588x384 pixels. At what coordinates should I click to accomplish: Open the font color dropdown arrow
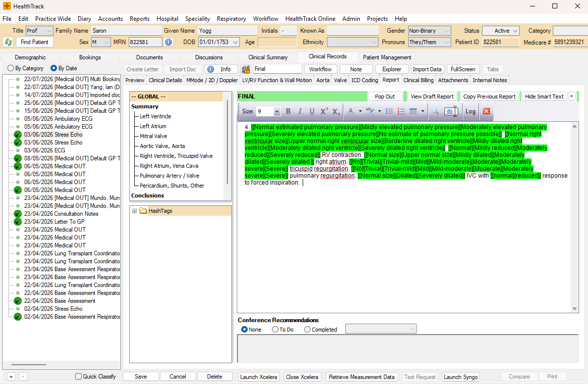pyautogui.click(x=360, y=111)
